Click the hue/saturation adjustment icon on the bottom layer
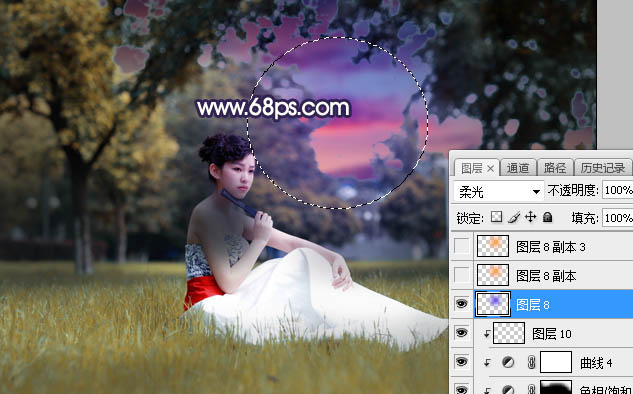Viewport: 633px width, 394px height. click(508, 390)
